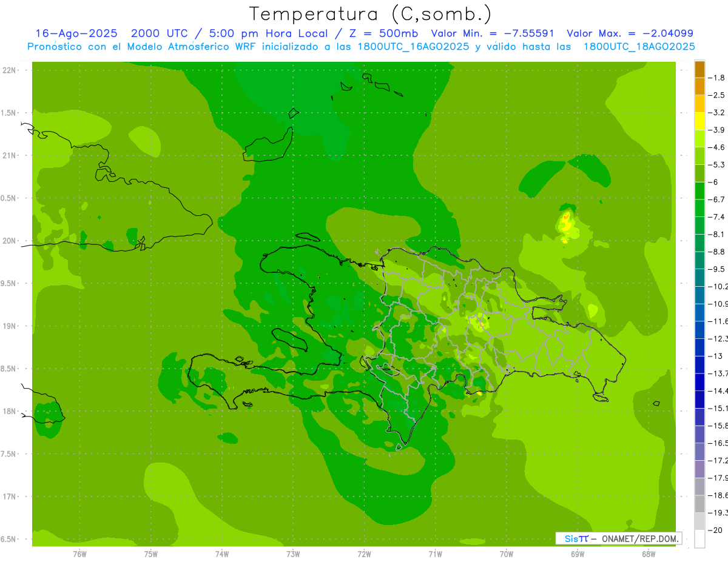Click the "-20" colorbar label
The width and height of the screenshot is (728, 562).
(x=716, y=530)
